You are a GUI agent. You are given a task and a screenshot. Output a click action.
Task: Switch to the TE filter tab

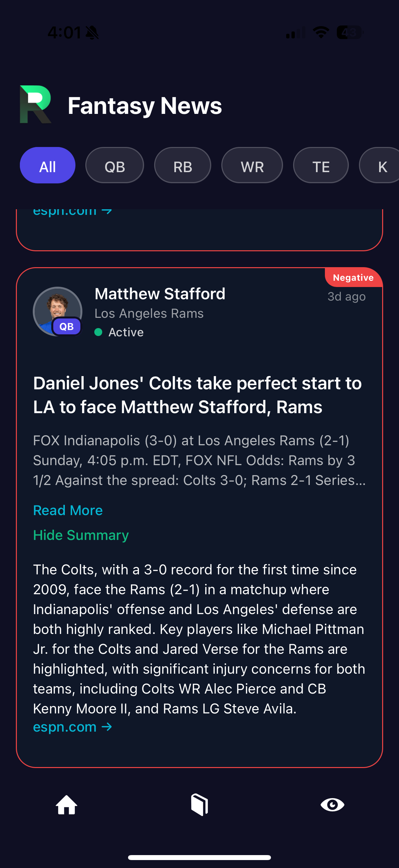pyautogui.click(x=321, y=166)
